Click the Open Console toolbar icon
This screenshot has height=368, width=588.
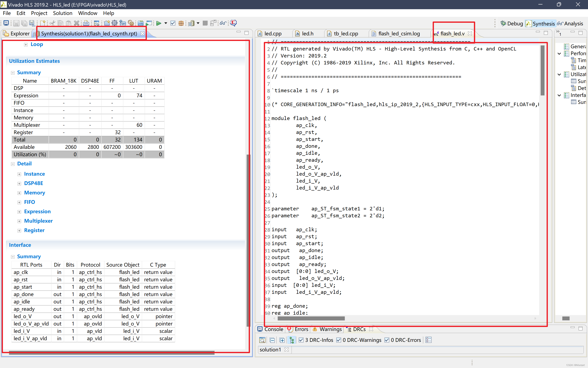coord(6,23)
